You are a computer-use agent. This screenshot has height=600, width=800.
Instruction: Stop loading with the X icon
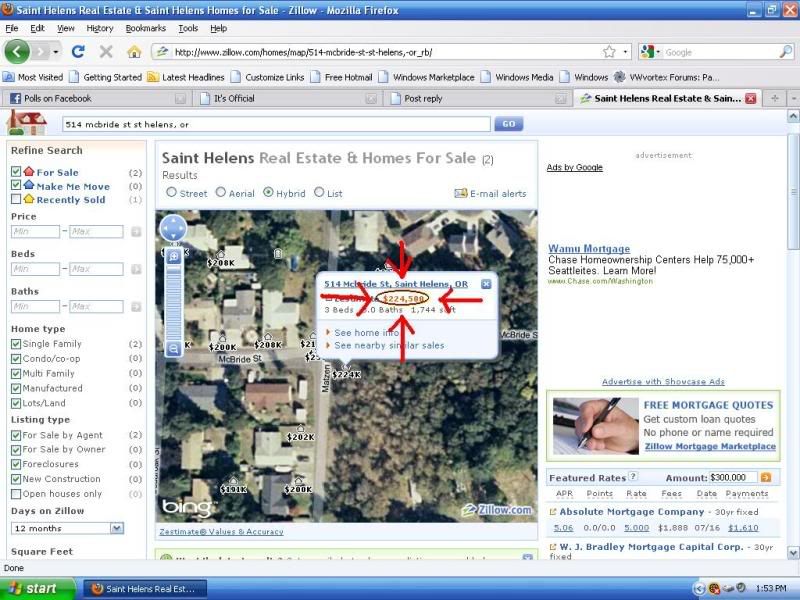(106, 52)
